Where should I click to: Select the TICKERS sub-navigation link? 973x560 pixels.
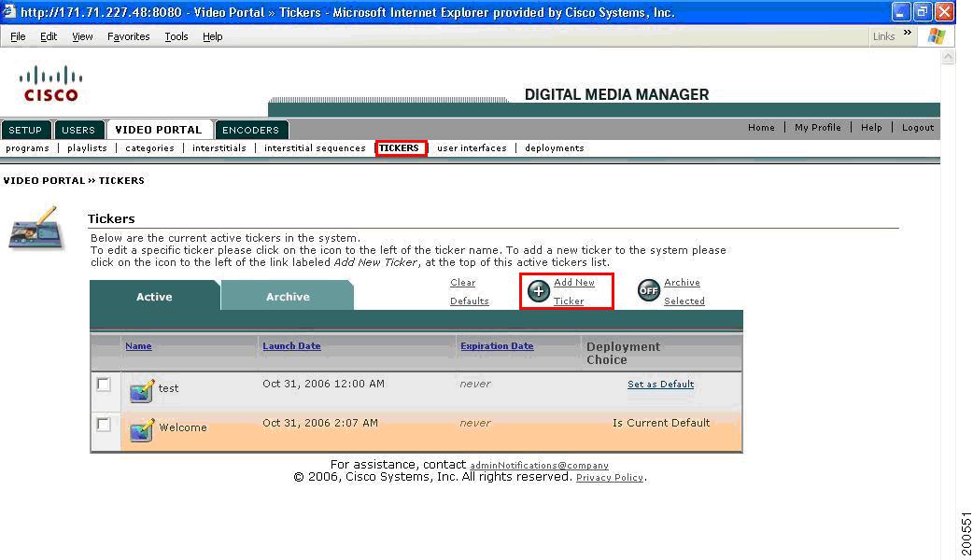(399, 148)
